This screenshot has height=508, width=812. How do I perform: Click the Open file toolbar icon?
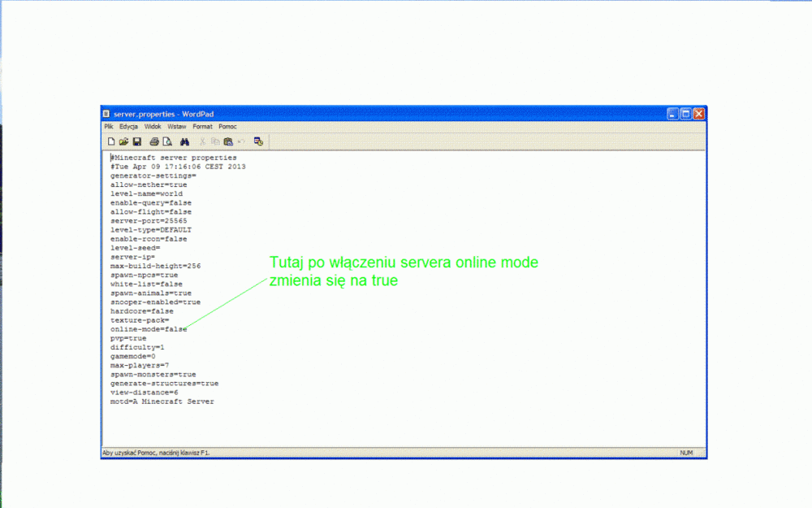(x=123, y=141)
